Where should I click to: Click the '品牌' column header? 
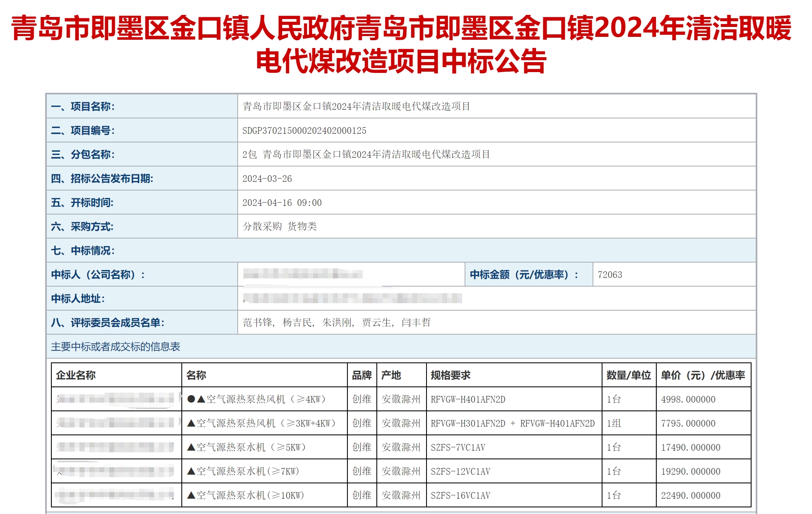(362, 375)
